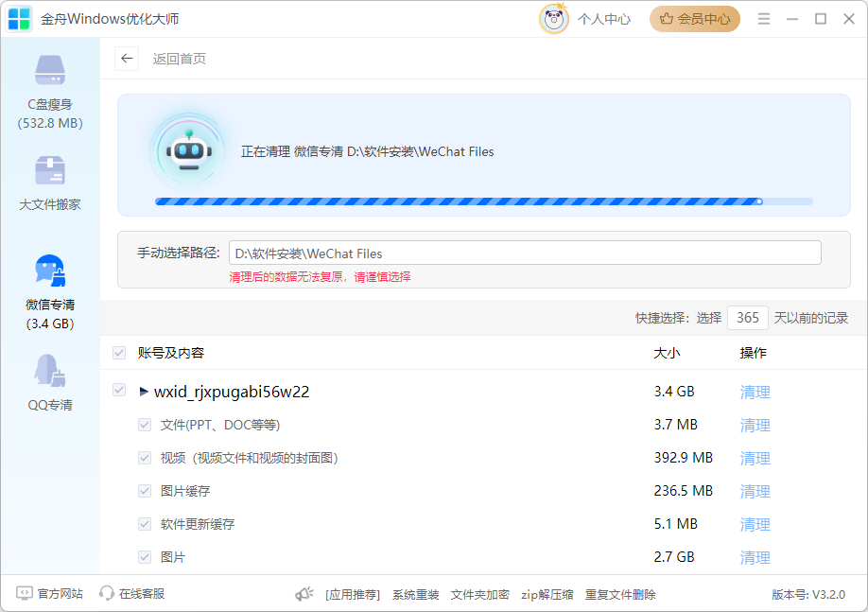Toggle checkbox for 文件(PPT、DOC等等)
Screen dimensions: 868x612
click(145, 425)
